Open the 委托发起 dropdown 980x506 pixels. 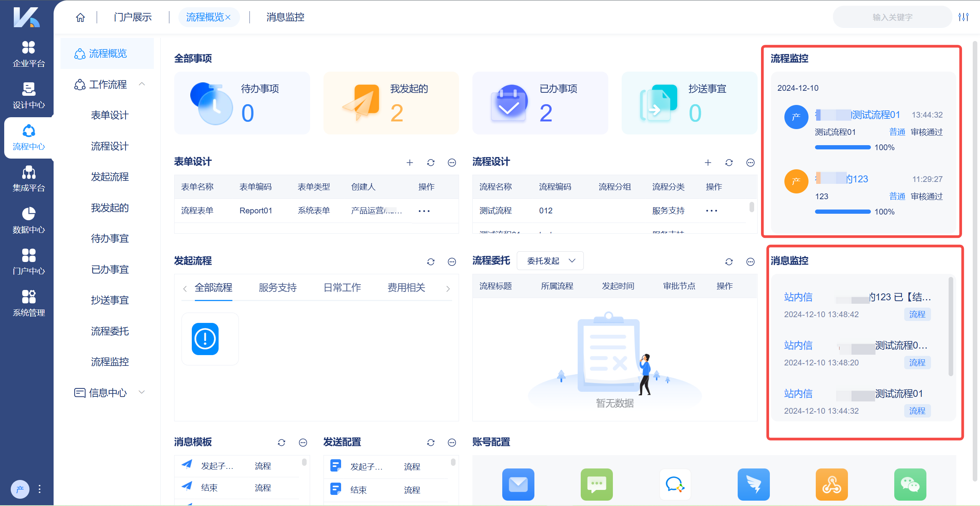tap(550, 261)
